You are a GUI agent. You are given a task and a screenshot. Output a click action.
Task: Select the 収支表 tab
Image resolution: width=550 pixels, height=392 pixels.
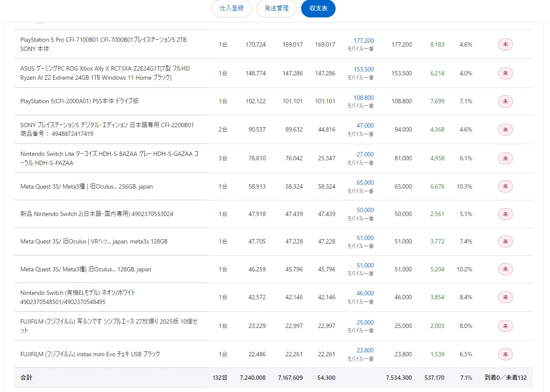click(318, 8)
